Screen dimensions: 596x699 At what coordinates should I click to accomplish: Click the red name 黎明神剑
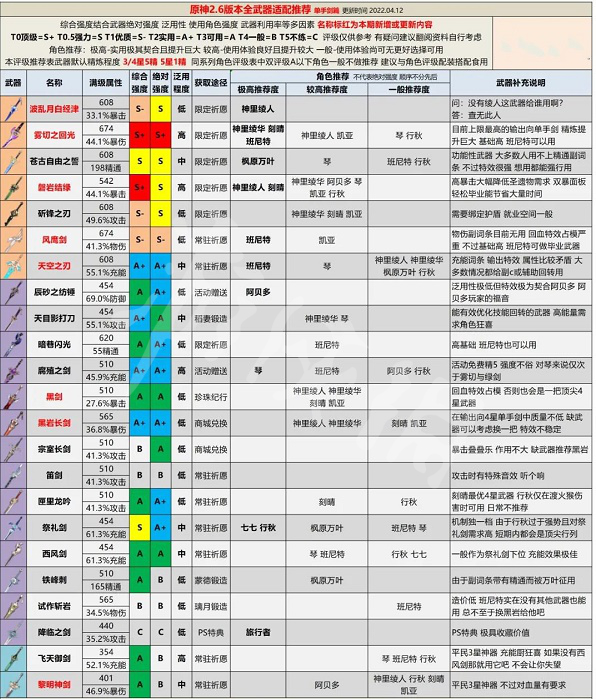pos(54,684)
